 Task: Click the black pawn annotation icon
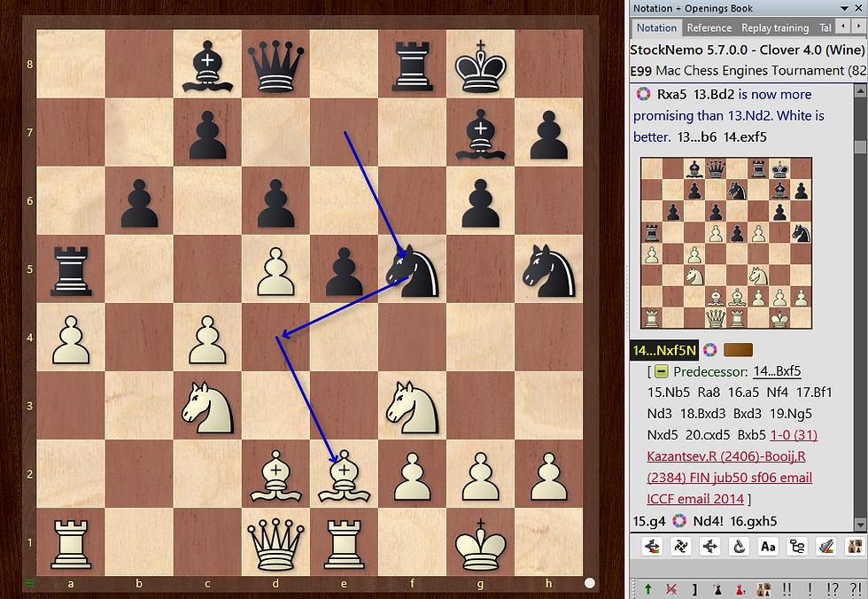coord(717,589)
